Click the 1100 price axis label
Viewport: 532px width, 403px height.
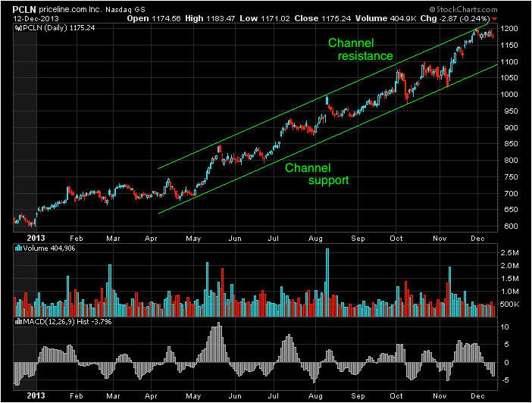click(509, 62)
